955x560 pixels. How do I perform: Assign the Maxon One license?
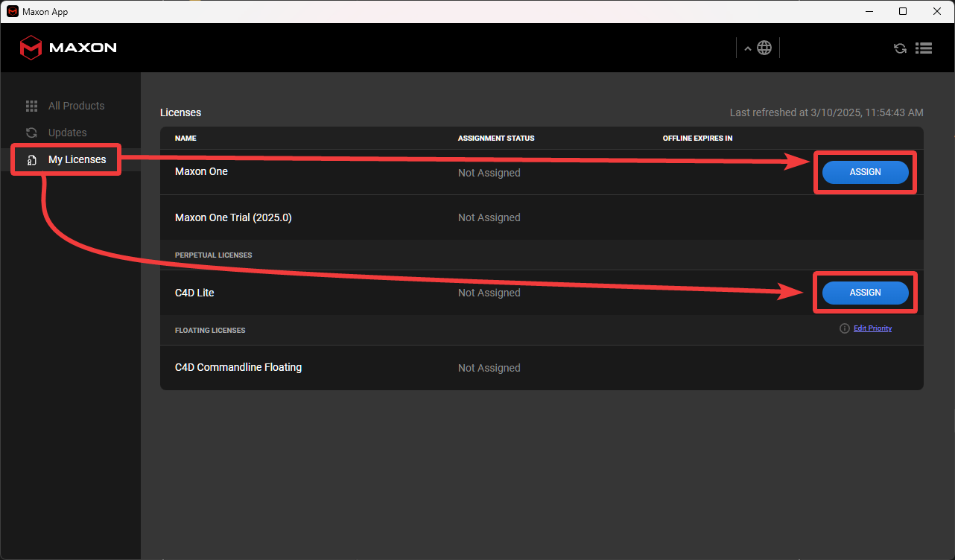point(865,172)
